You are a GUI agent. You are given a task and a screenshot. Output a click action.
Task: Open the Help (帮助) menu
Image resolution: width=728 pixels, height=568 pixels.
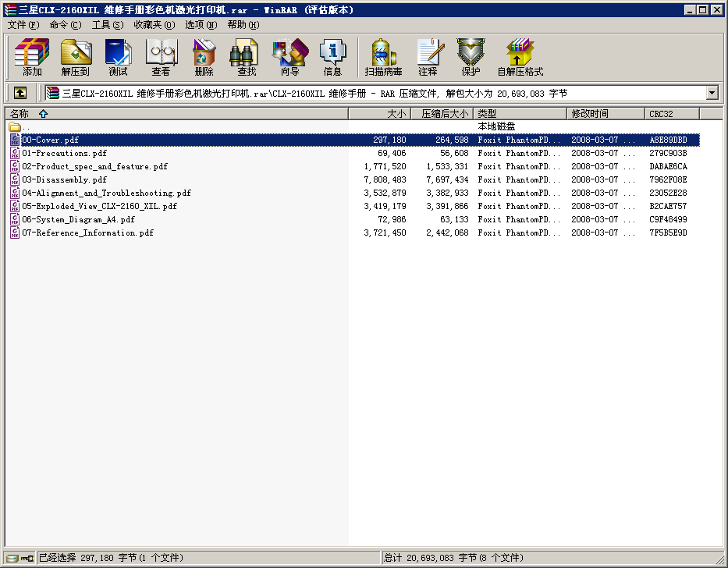pos(243,25)
